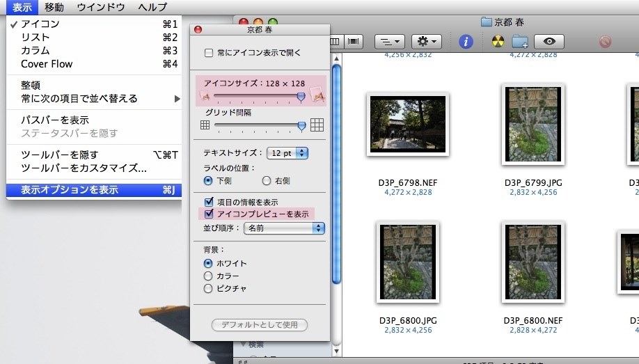This screenshot has width=639, height=364.
Task: Choose 表示オプションを表示 menu item
Action: 94,189
